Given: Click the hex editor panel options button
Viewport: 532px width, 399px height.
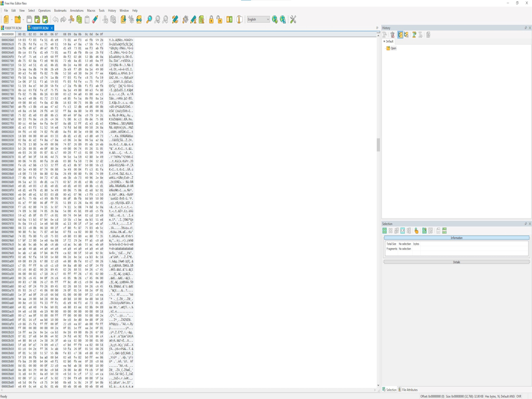Looking at the screenshot, I should (x=377, y=28).
